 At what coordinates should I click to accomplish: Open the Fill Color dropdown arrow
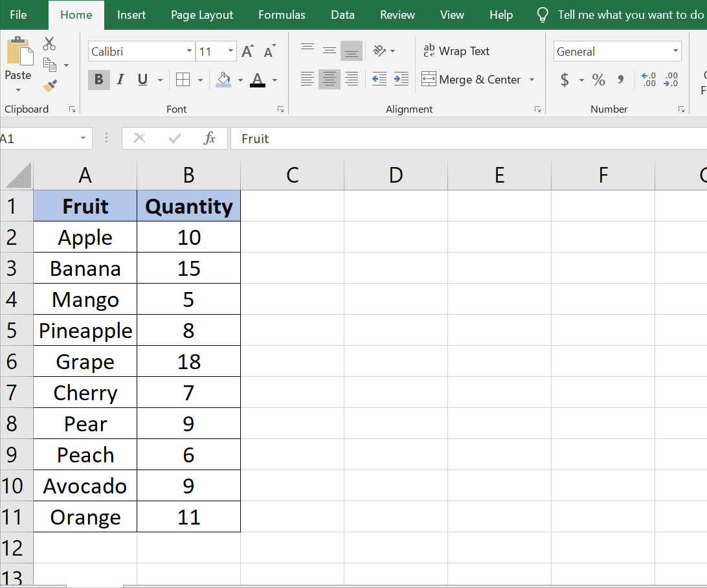240,80
